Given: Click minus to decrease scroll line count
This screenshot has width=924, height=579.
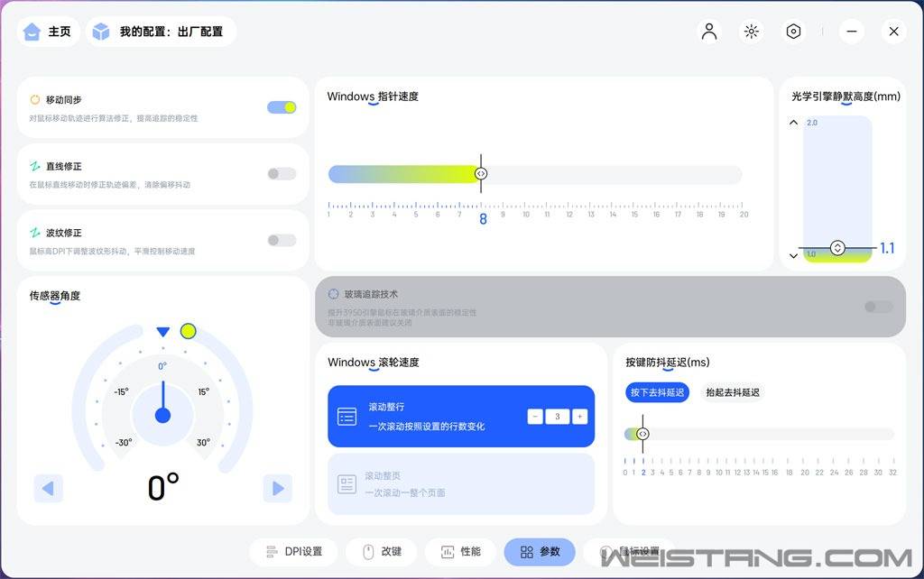Looking at the screenshot, I should coord(534,416).
